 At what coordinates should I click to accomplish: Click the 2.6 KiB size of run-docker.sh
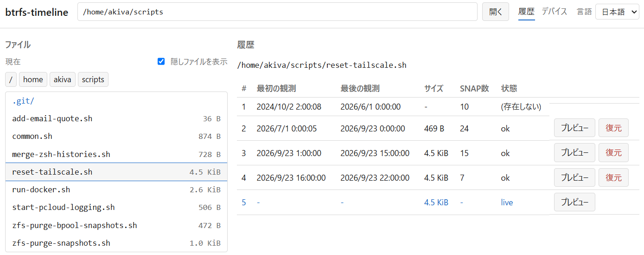(x=205, y=190)
